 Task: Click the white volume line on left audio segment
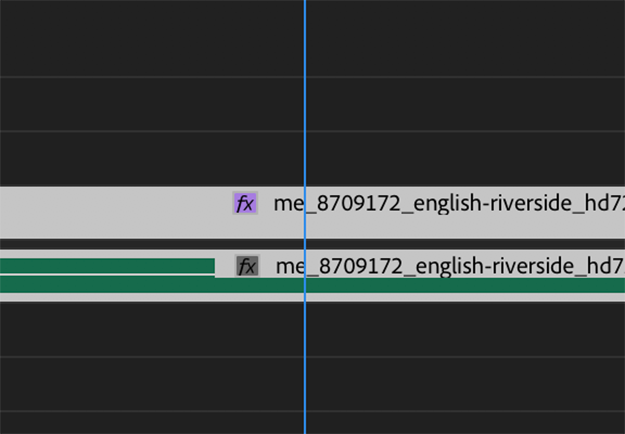(100, 273)
